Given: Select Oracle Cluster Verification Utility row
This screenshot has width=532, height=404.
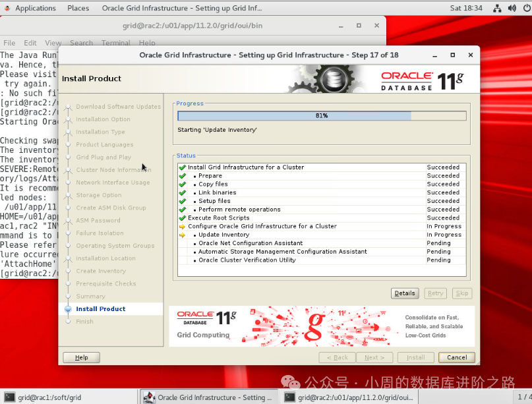Looking at the screenshot, I should [322, 260].
